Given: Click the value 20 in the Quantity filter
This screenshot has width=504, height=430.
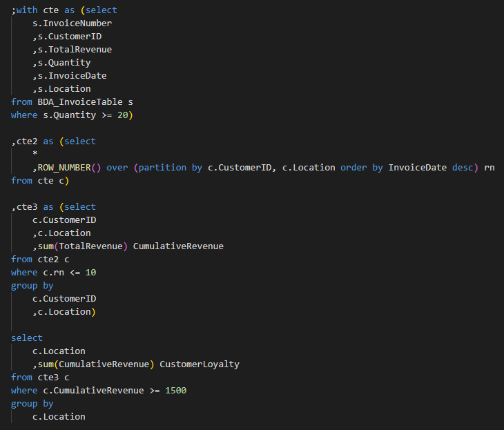Looking at the screenshot, I should (x=122, y=115).
